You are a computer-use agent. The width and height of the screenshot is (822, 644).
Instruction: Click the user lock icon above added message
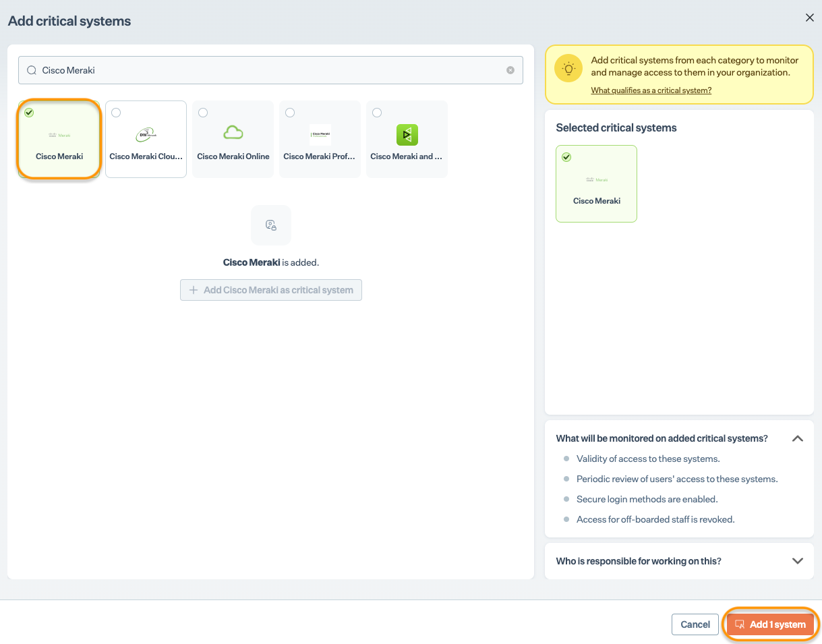(x=271, y=225)
